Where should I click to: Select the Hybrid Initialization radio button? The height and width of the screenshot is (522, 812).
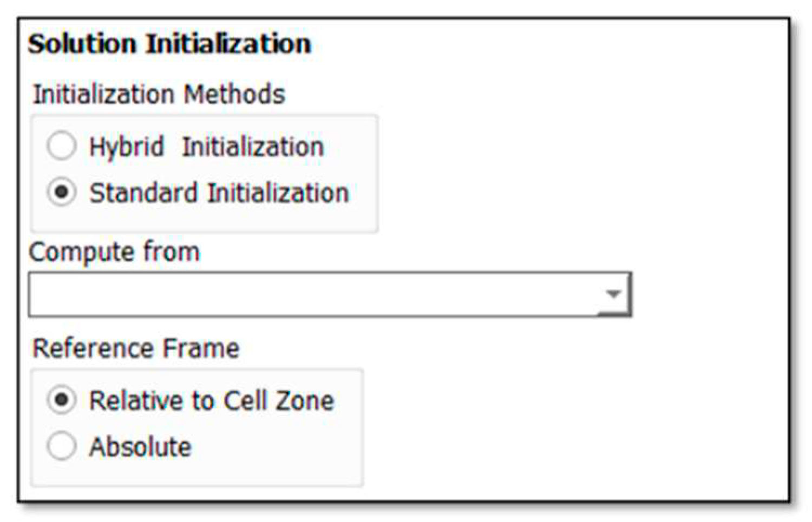click(x=61, y=146)
